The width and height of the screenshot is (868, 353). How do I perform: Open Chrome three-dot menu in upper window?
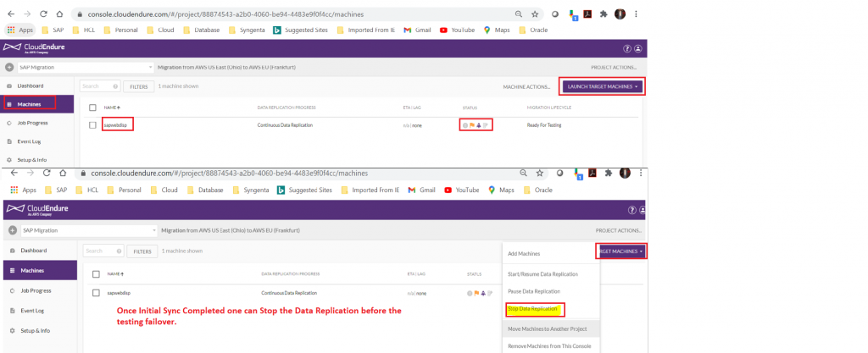[x=636, y=14]
